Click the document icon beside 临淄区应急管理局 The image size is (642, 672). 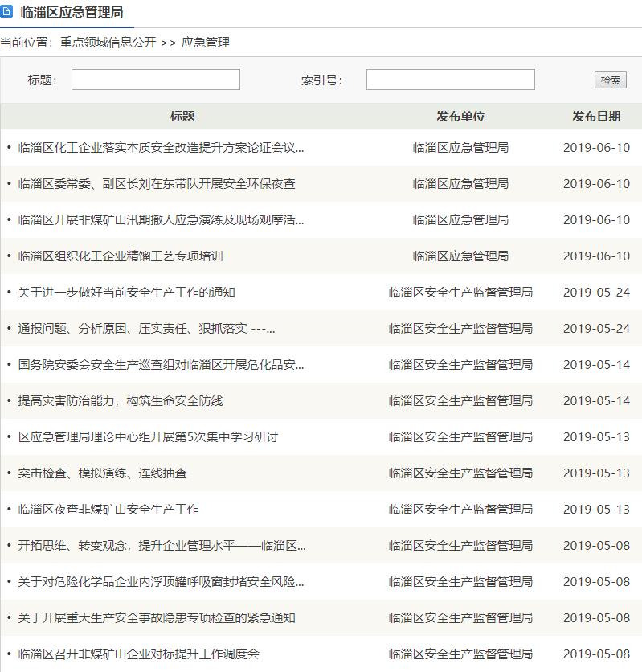7,13
